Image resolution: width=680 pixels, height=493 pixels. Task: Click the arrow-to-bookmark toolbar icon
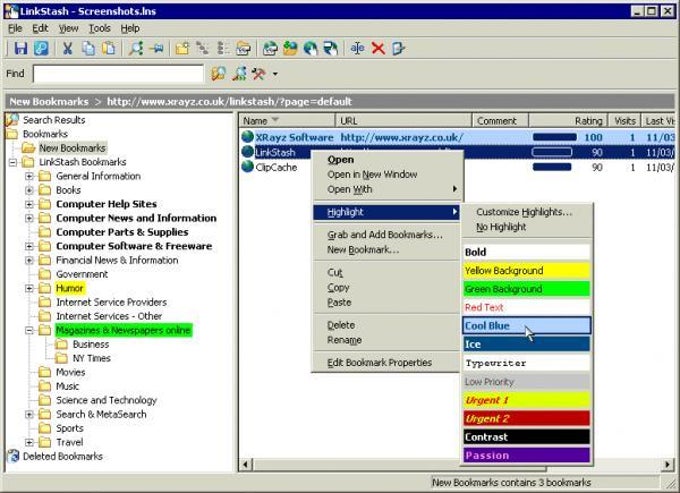pos(157,48)
